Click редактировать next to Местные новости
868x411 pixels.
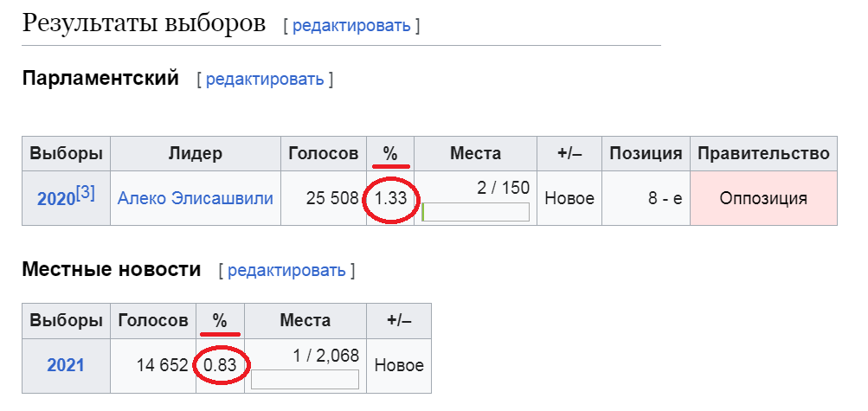286,271
